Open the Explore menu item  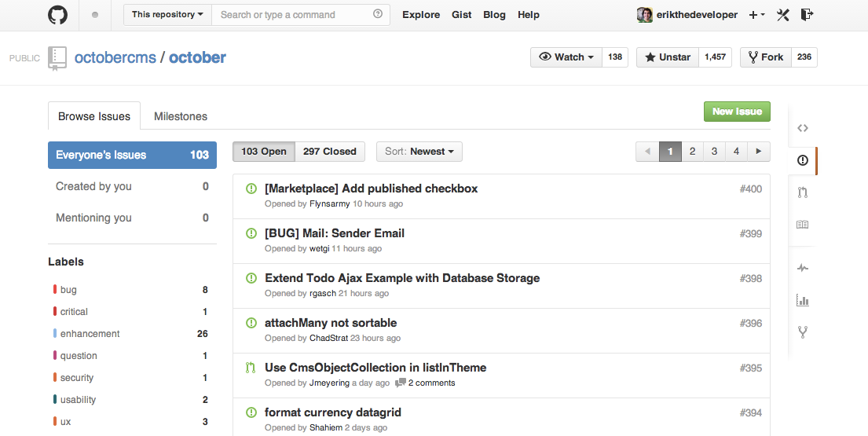pos(421,15)
